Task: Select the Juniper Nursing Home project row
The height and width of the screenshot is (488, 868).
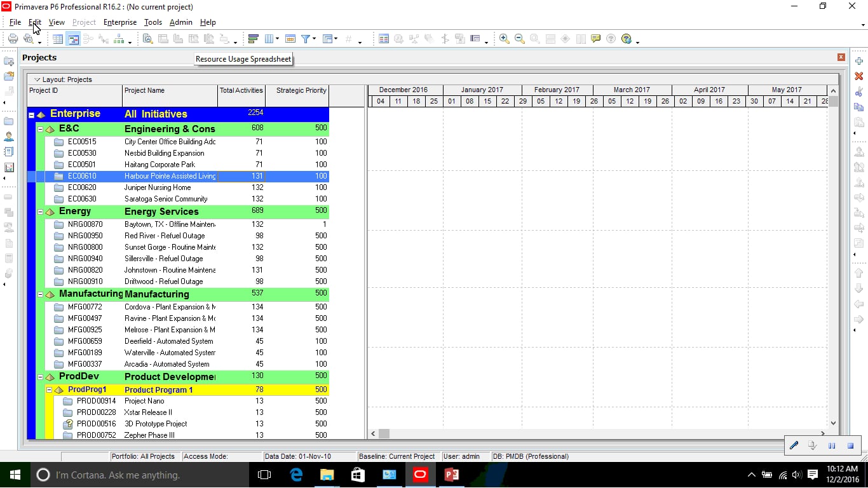Action: pyautogui.click(x=178, y=187)
